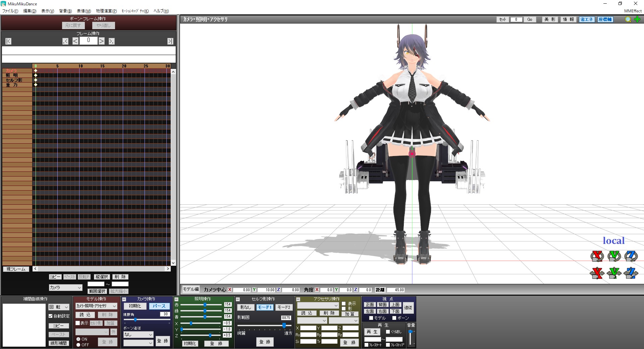
Task: Click the 正面 front view button
Action: [x=370, y=305]
